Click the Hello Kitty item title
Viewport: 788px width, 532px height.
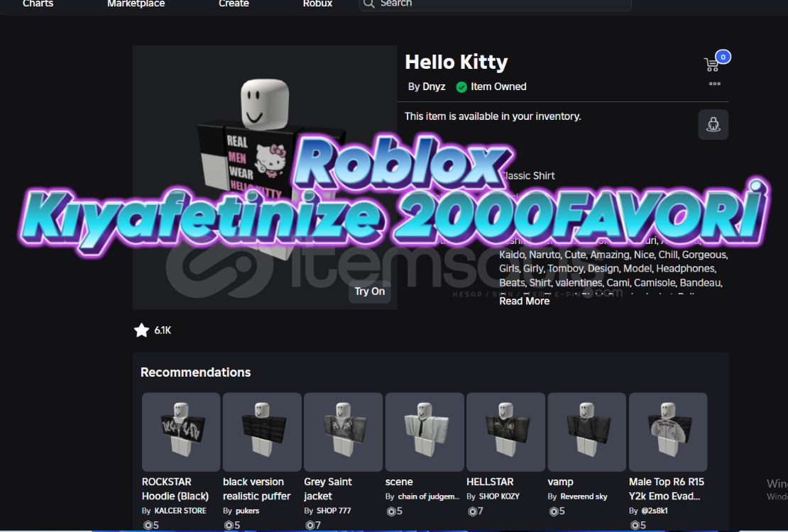[x=456, y=62]
